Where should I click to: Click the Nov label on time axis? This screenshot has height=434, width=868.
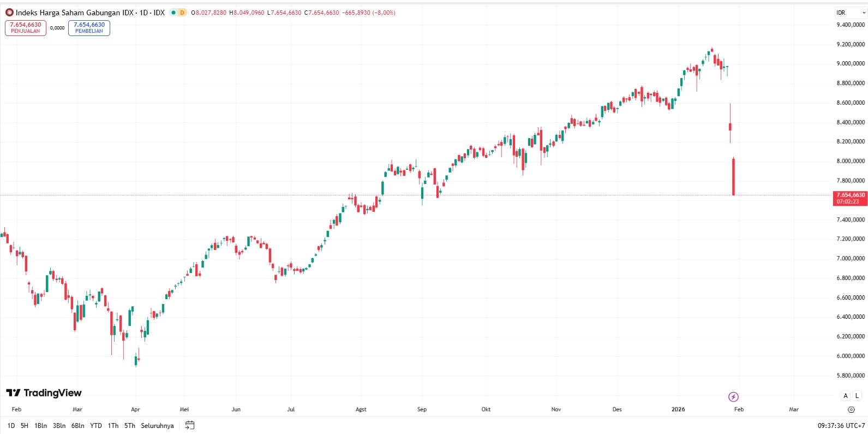[x=556, y=409]
